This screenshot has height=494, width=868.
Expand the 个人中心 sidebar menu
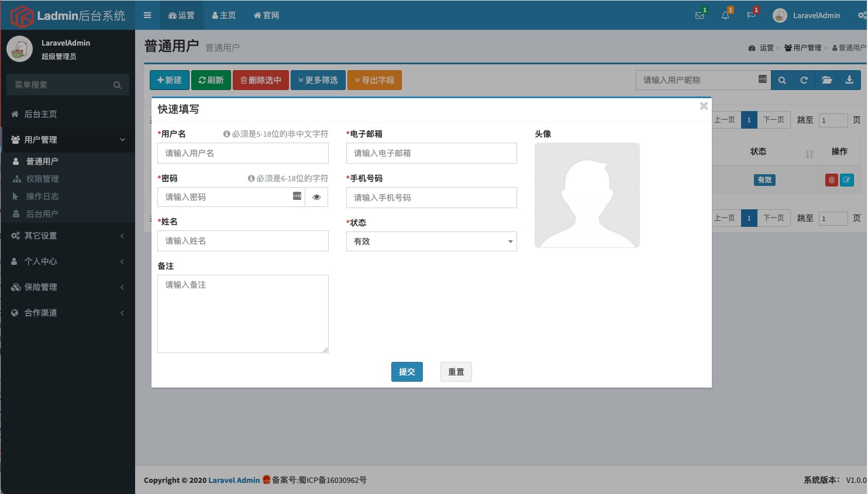click(x=68, y=261)
